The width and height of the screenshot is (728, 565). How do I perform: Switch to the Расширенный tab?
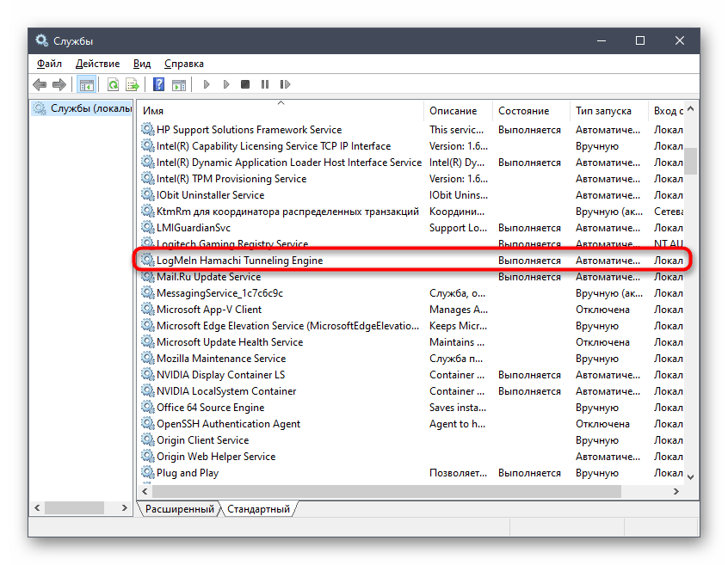(179, 509)
